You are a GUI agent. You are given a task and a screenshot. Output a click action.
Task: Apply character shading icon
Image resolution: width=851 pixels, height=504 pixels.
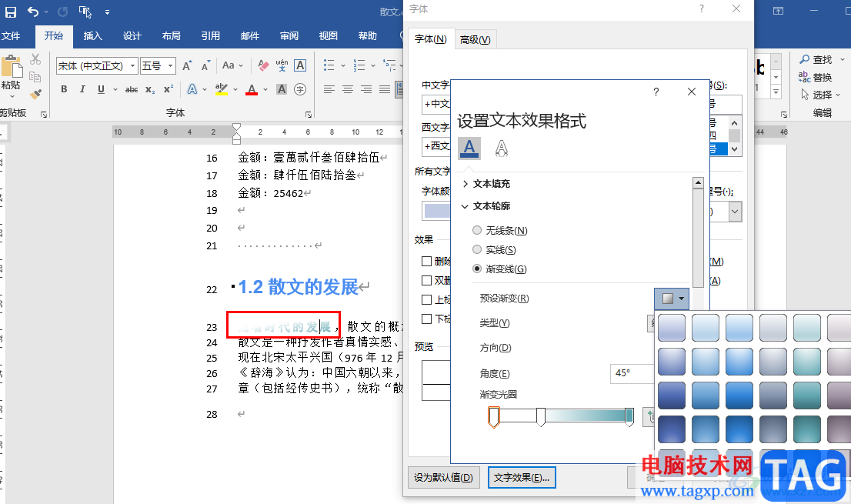tap(281, 89)
